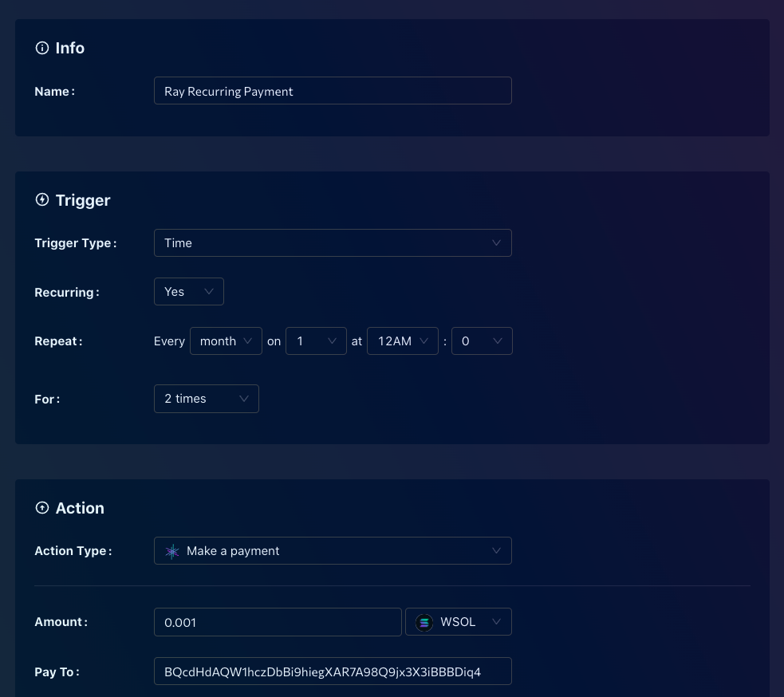
Task: Open the Action Type dropdown
Action: 333,550
